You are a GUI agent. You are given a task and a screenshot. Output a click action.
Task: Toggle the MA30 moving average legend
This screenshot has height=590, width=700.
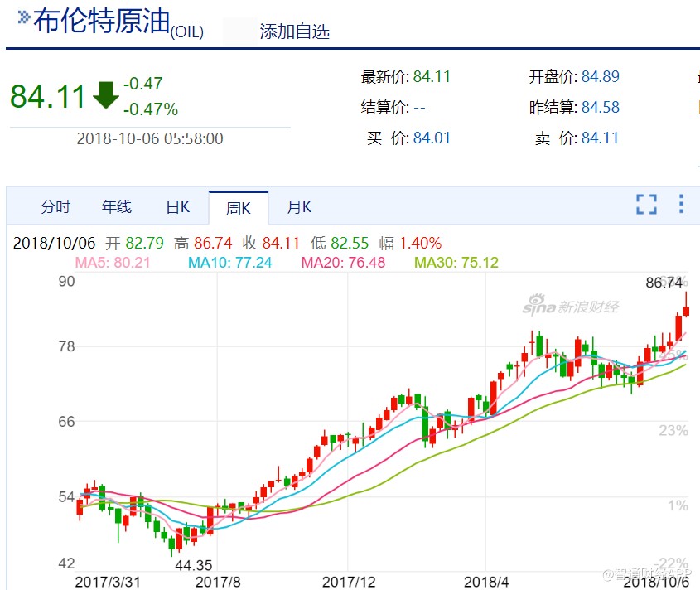(x=456, y=263)
